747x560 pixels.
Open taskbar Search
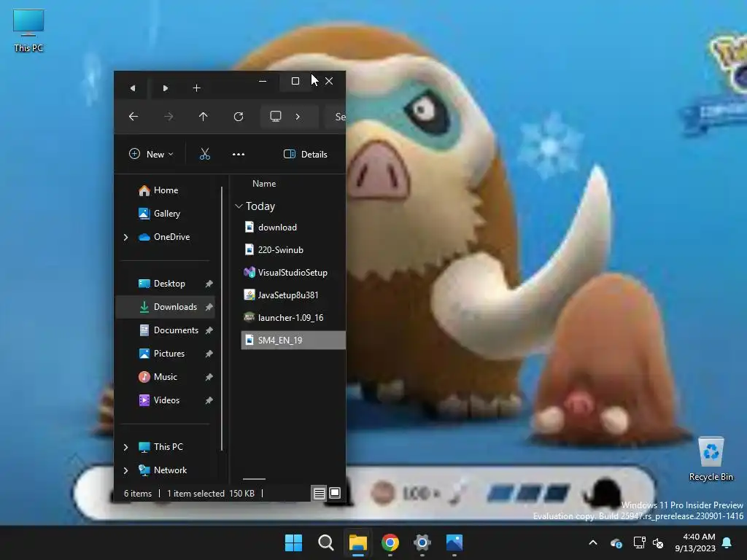(x=326, y=542)
